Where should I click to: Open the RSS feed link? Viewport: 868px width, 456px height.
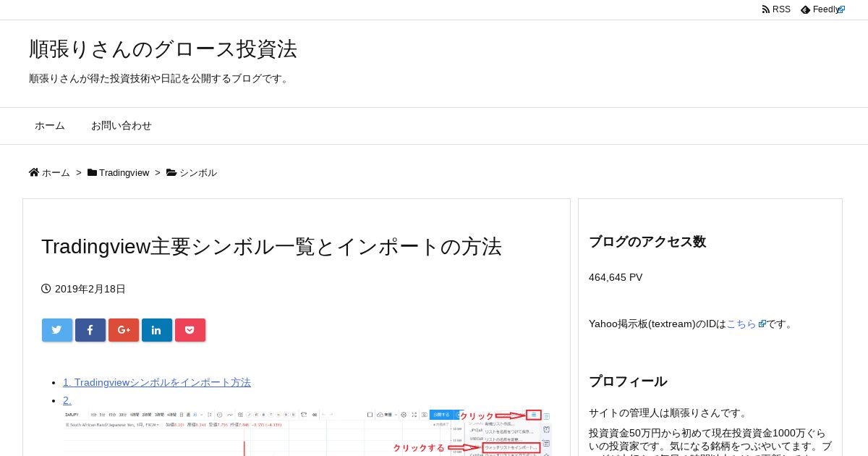click(x=776, y=9)
